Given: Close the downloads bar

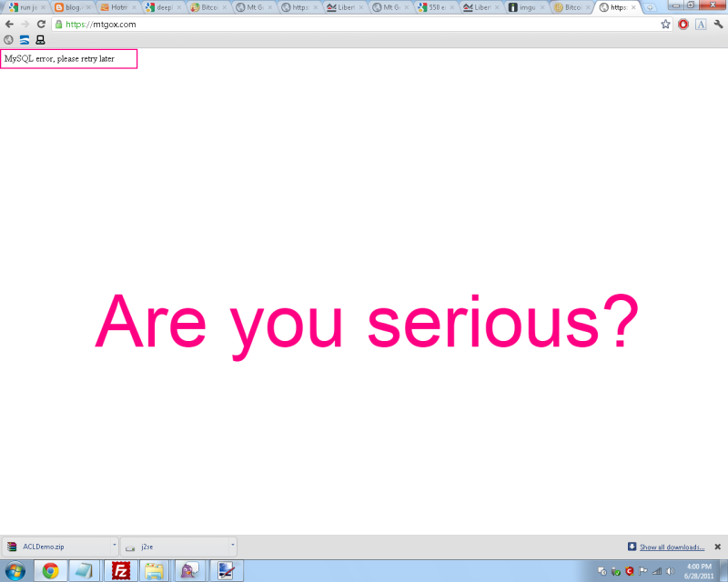Looking at the screenshot, I should (717, 547).
